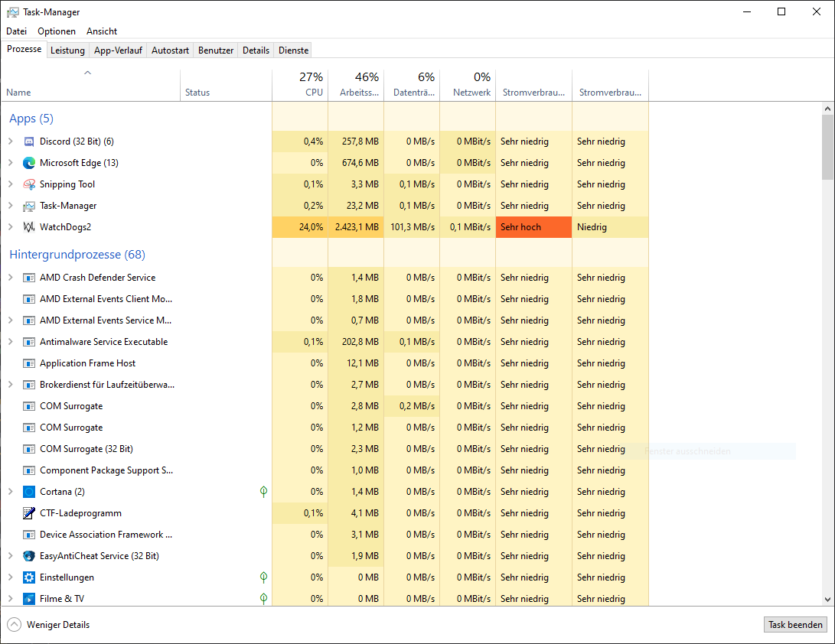Click the scrollbar up arrow
Viewport: 835px width, 644px height.
point(827,109)
